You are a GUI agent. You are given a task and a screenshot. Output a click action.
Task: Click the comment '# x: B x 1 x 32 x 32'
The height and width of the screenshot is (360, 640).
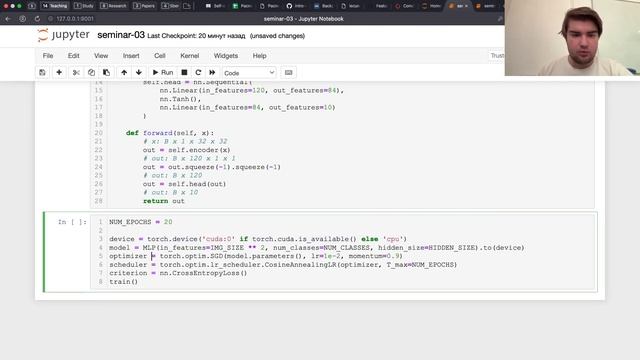(x=185, y=142)
